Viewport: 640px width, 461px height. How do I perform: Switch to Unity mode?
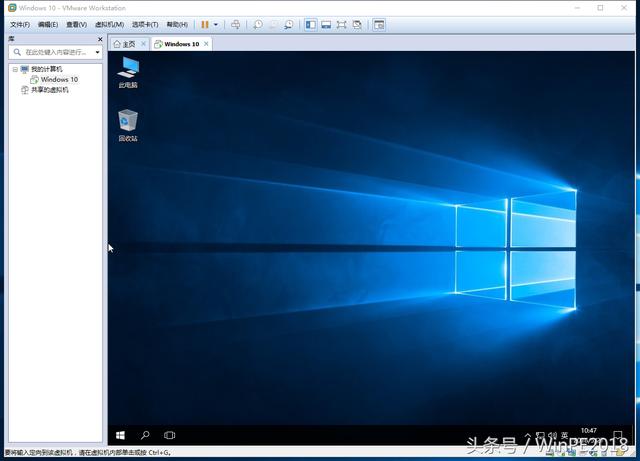point(357,25)
